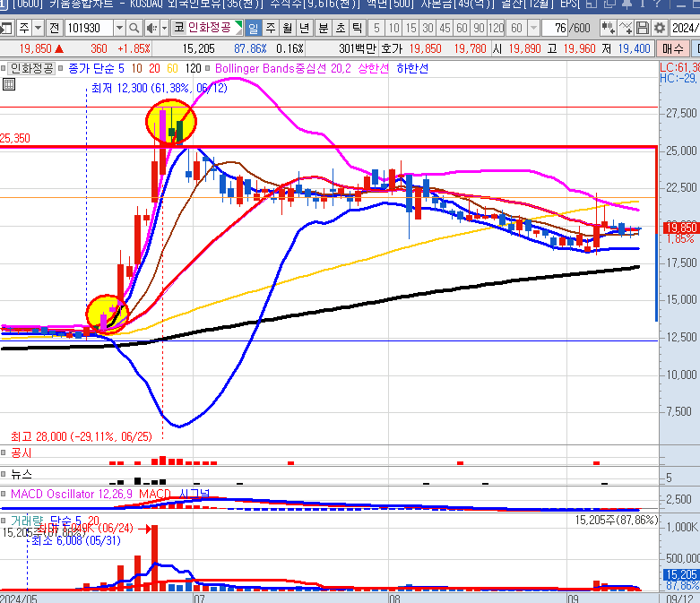Click the add line chart icon
Image resolution: width=700 pixels, height=603 pixels.
pos(625,28)
